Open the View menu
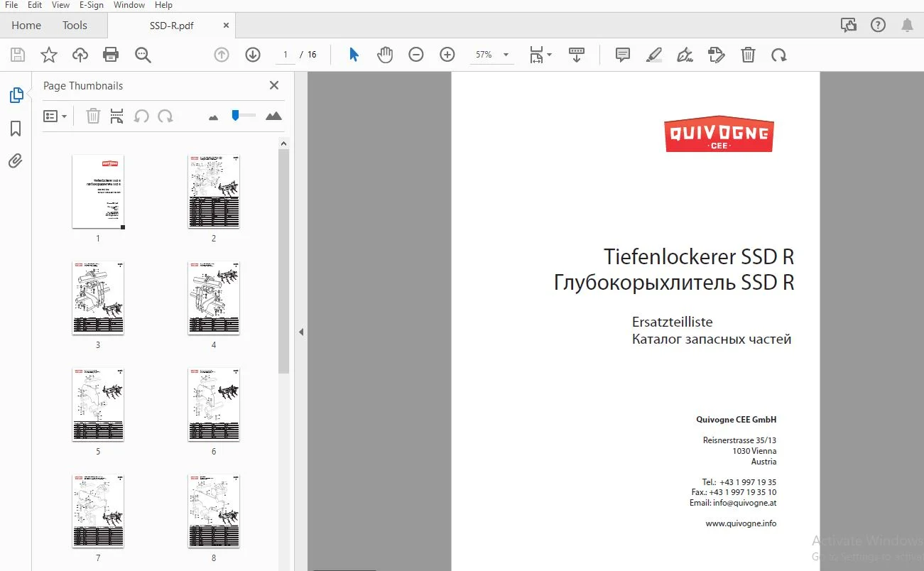924x571 pixels. coord(60,5)
